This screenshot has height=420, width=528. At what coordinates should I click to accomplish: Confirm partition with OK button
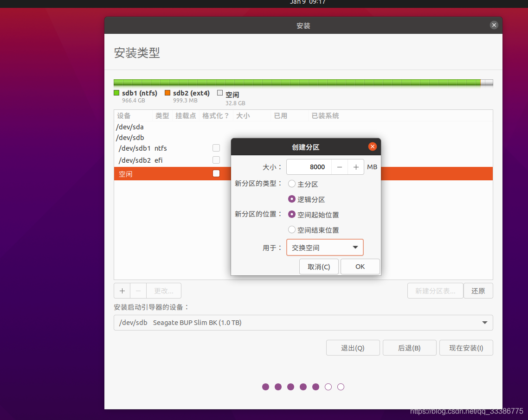pyautogui.click(x=360, y=267)
